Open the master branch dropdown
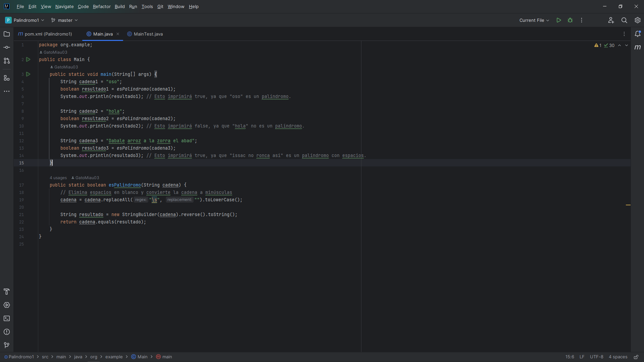Image resolution: width=644 pixels, height=362 pixels. 64,20
